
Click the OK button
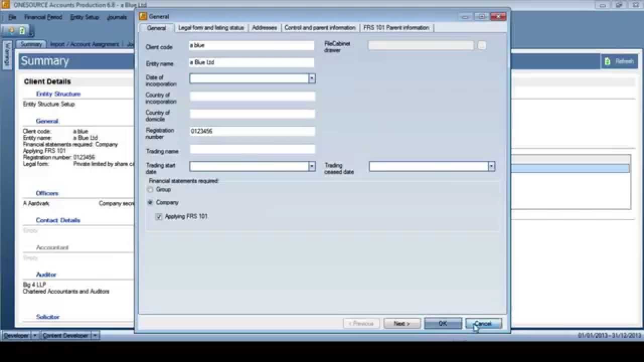443,323
